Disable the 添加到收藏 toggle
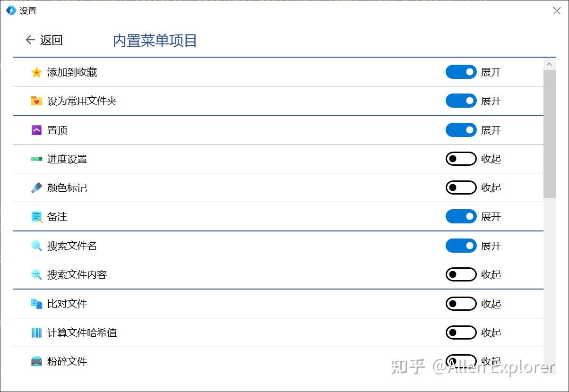This screenshot has width=569, height=392. coord(461,72)
